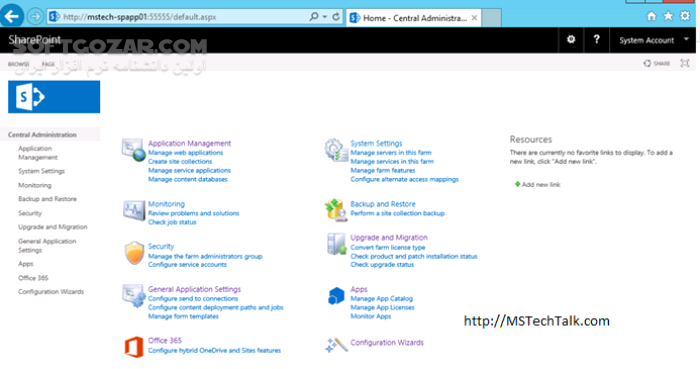Image resolution: width=700 pixels, height=369 pixels.
Task: Select System Settings in the sidebar
Action: tap(42, 171)
